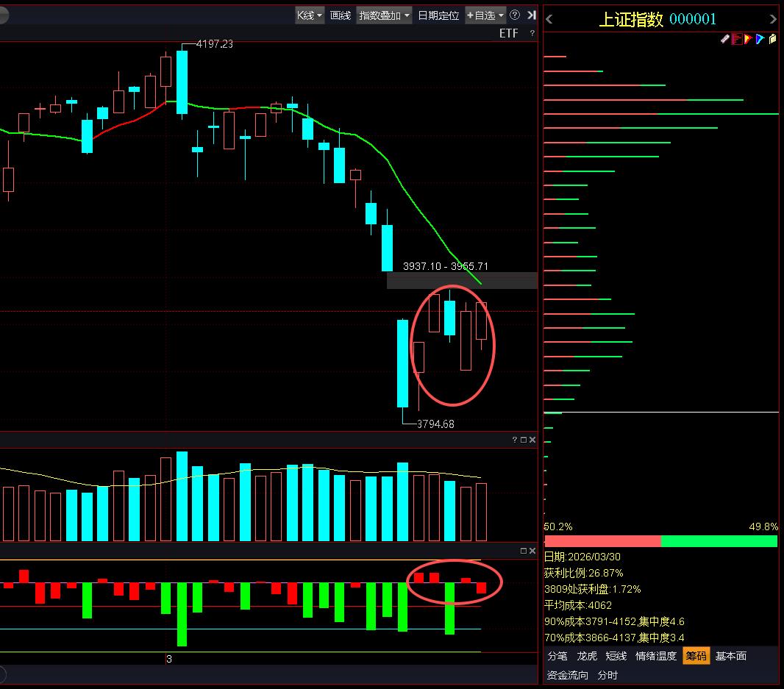
Task: Switch to the 资金流向 tab
Action: tap(568, 675)
